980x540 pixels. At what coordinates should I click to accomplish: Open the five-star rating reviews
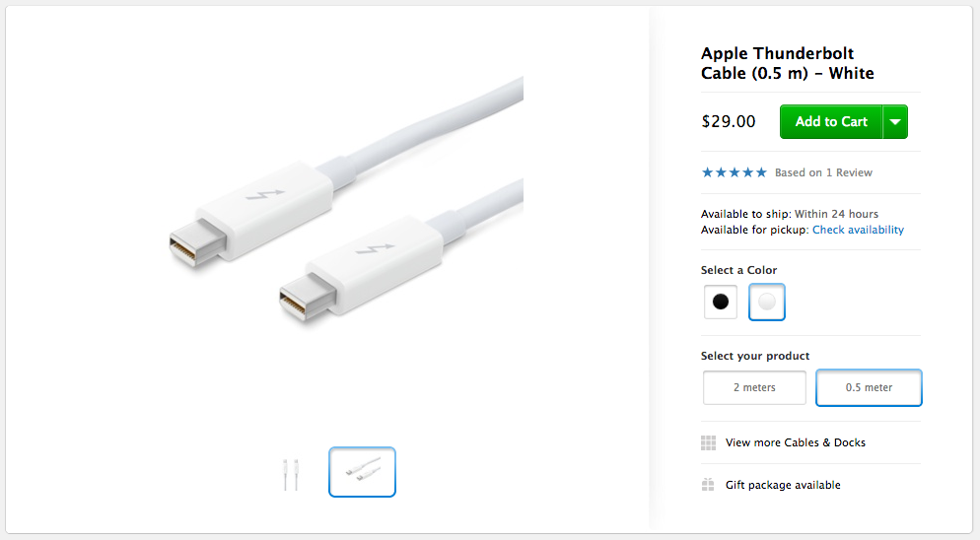tap(734, 172)
